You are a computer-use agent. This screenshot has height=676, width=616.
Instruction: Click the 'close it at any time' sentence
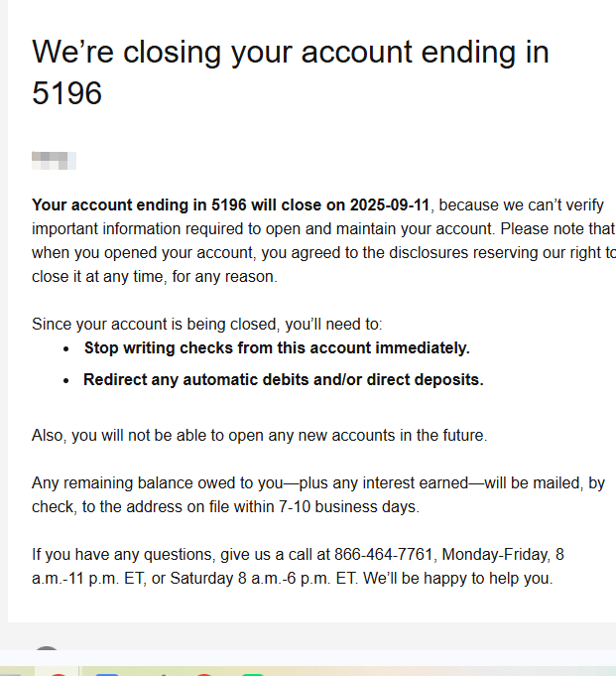pyautogui.click(x=155, y=276)
